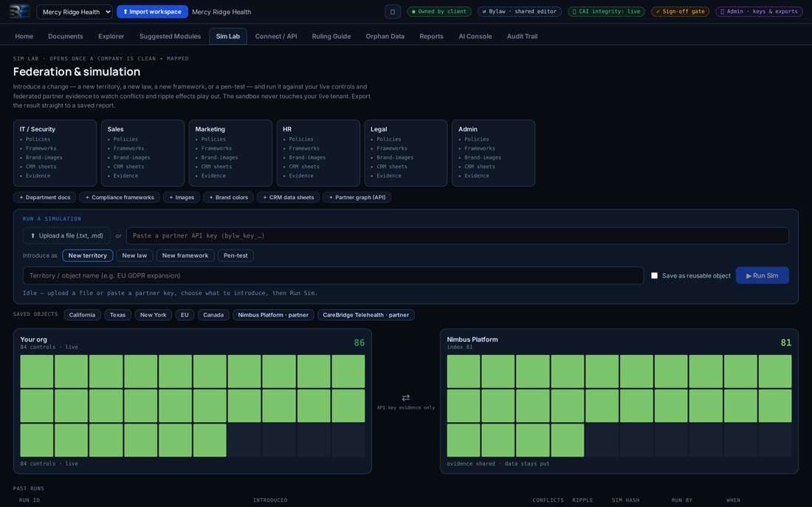Focus the Territory / object name field
This screenshot has width=812, height=507.
(333, 275)
